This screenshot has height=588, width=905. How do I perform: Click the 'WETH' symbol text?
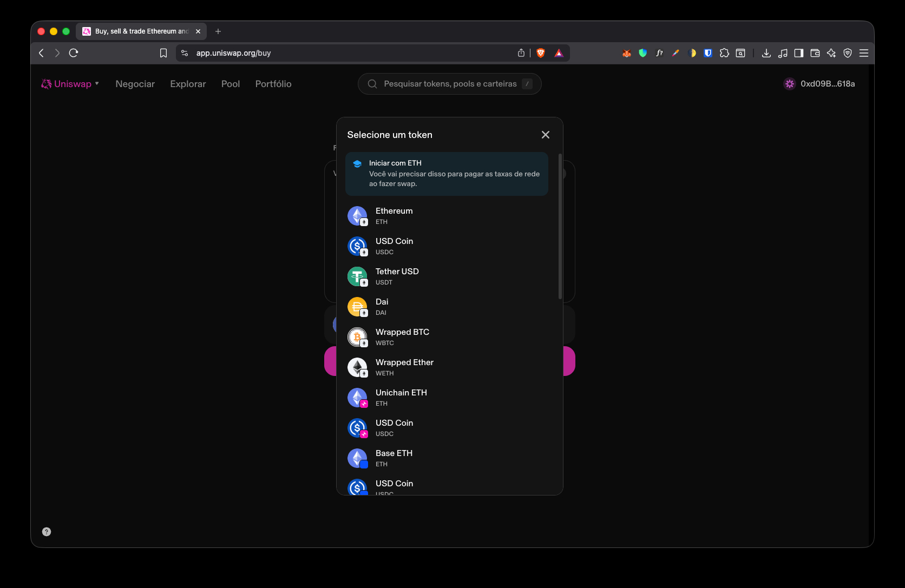(x=385, y=373)
